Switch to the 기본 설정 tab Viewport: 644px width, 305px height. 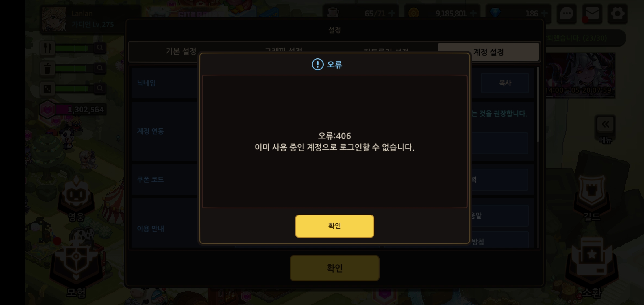point(181,51)
